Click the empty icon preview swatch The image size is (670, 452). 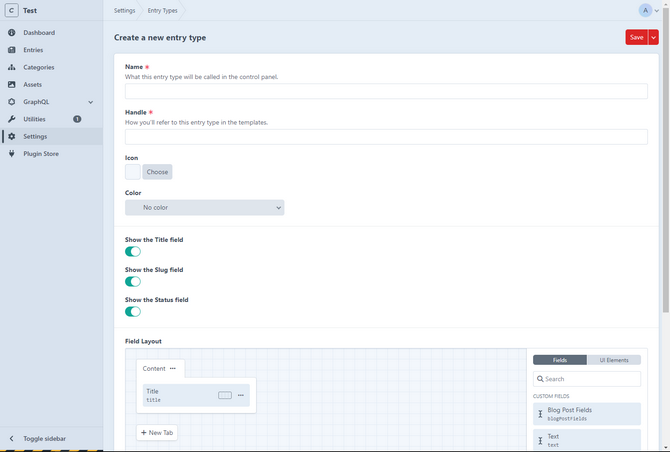coord(133,172)
